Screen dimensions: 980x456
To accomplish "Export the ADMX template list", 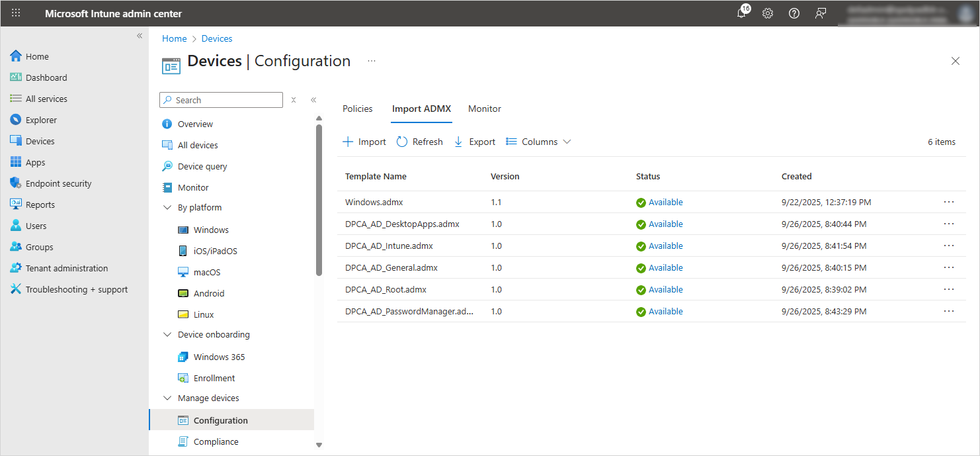I will tap(475, 142).
